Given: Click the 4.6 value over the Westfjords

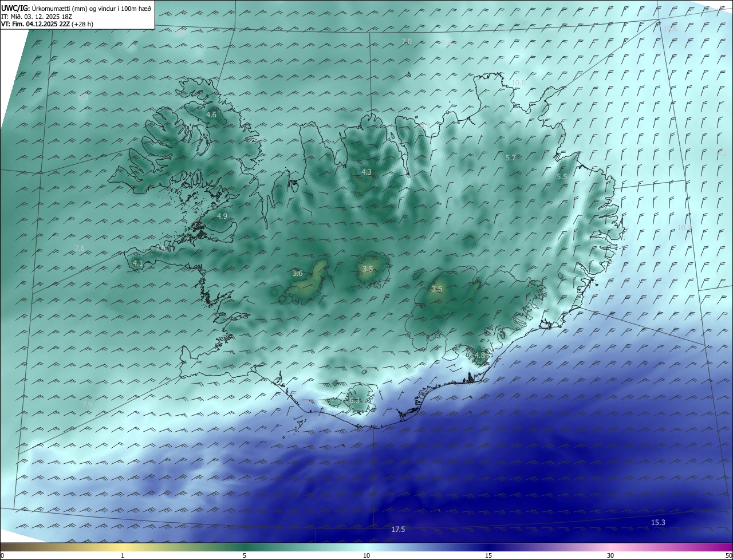Looking at the screenshot, I should pos(211,115).
